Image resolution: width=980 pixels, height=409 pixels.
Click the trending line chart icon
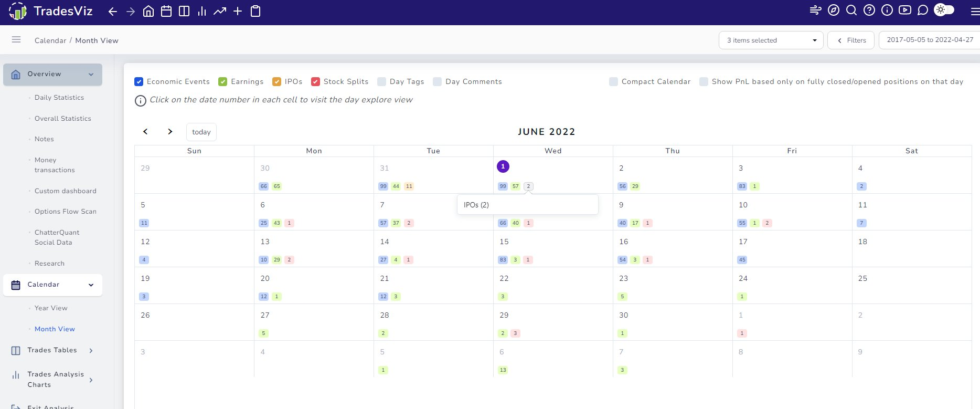(x=220, y=12)
